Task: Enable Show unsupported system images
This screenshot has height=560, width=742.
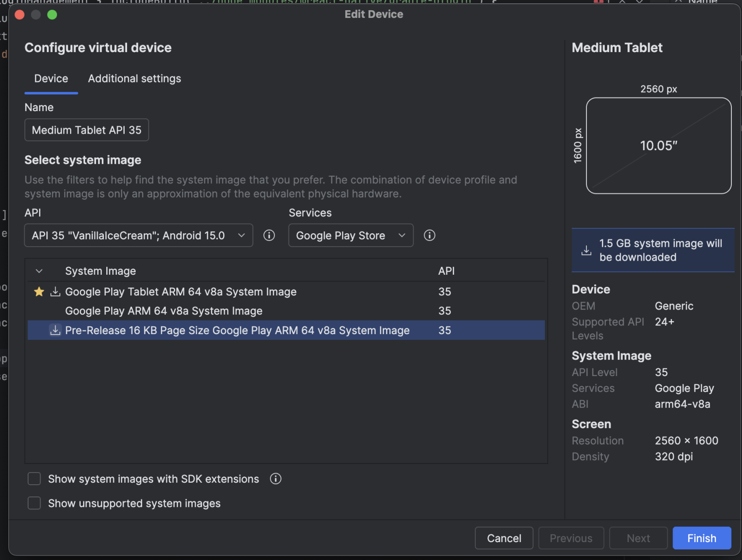Action: coord(34,503)
